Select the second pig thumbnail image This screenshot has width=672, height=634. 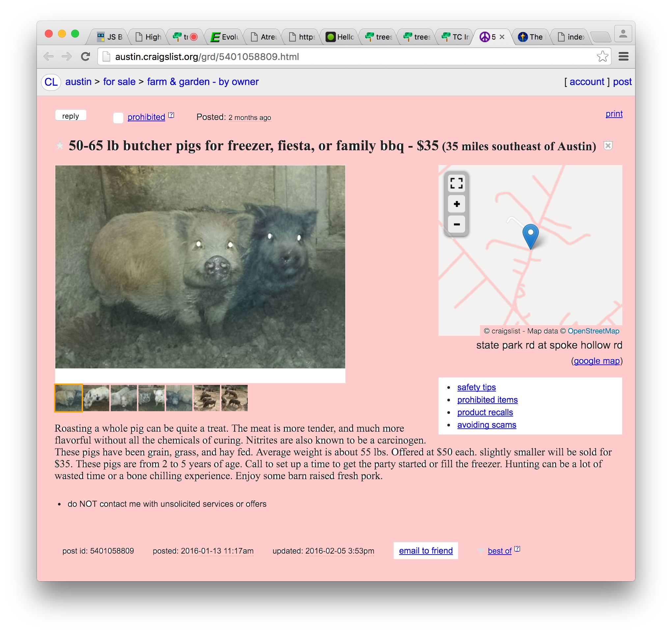pos(96,398)
